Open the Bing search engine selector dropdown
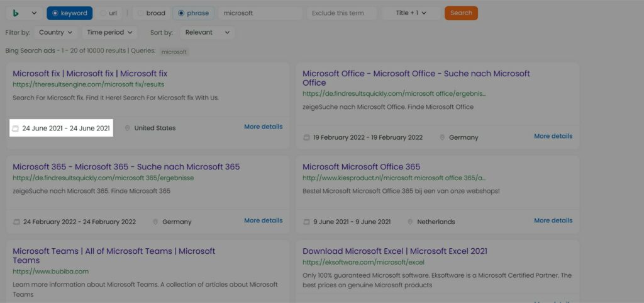 [x=24, y=13]
